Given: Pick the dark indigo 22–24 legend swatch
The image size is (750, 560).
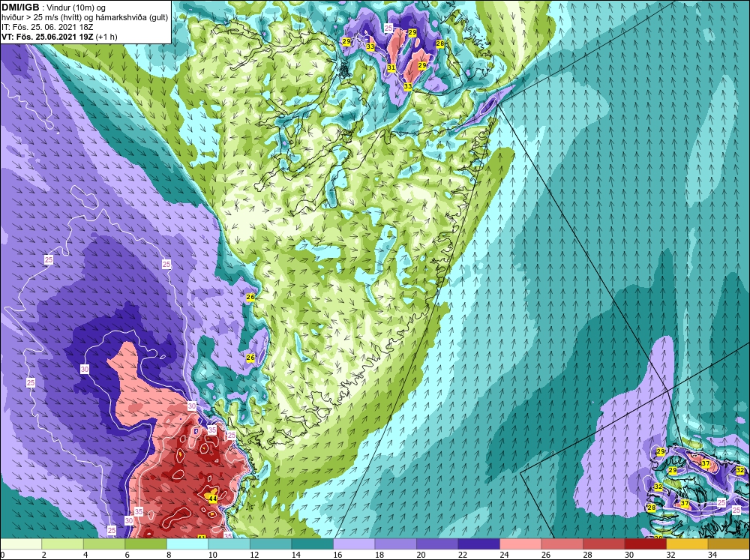Looking at the screenshot, I should point(478,544).
